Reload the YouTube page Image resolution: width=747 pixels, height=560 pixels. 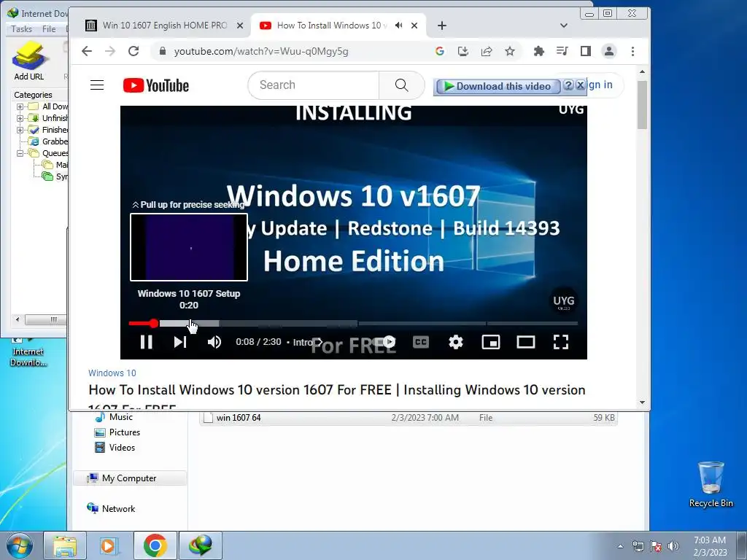(133, 51)
